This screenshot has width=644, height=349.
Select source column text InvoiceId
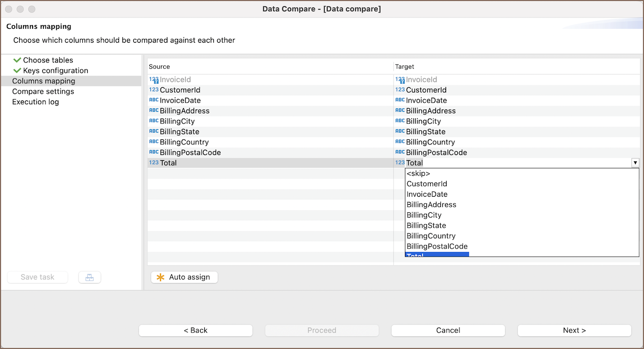point(175,80)
